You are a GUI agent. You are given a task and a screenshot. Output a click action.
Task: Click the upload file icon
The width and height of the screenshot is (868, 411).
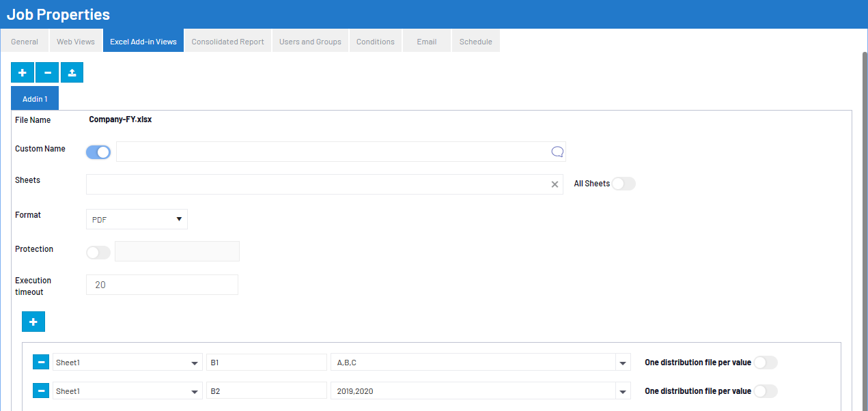[72, 72]
